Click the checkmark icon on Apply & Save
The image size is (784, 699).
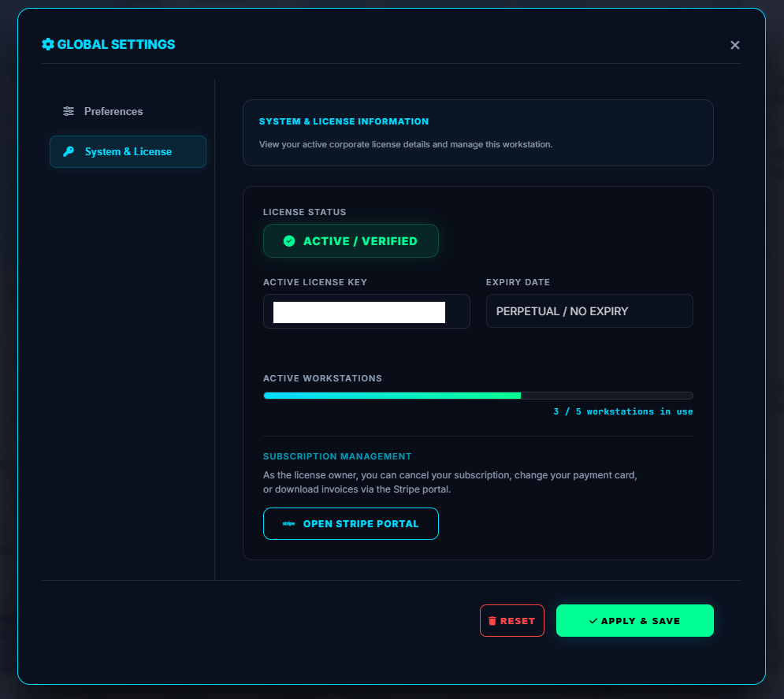[595, 620]
